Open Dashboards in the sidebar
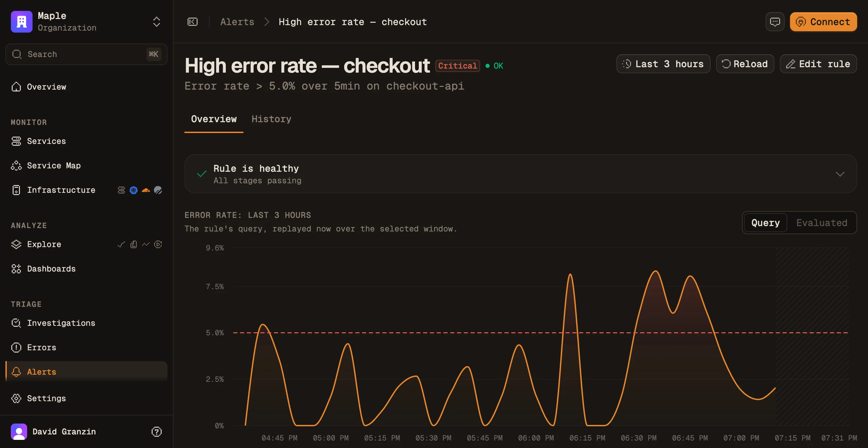Image resolution: width=868 pixels, height=448 pixels. (x=86, y=269)
